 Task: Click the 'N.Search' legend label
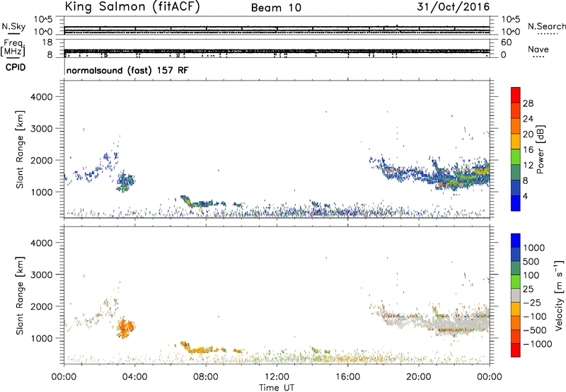(547, 26)
